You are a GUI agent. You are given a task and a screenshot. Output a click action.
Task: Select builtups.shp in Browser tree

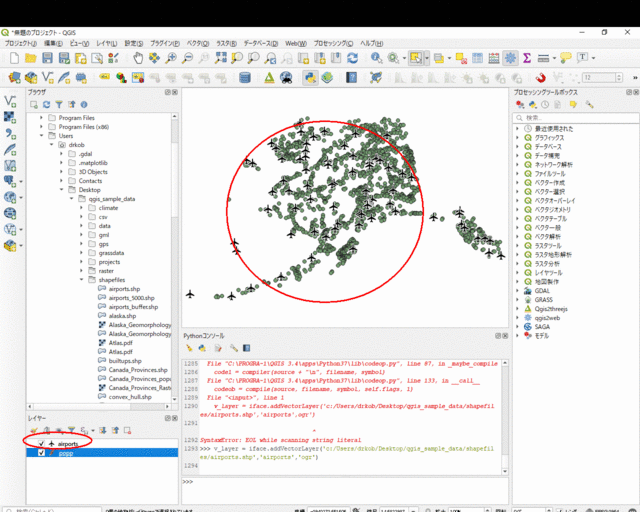[125, 361]
